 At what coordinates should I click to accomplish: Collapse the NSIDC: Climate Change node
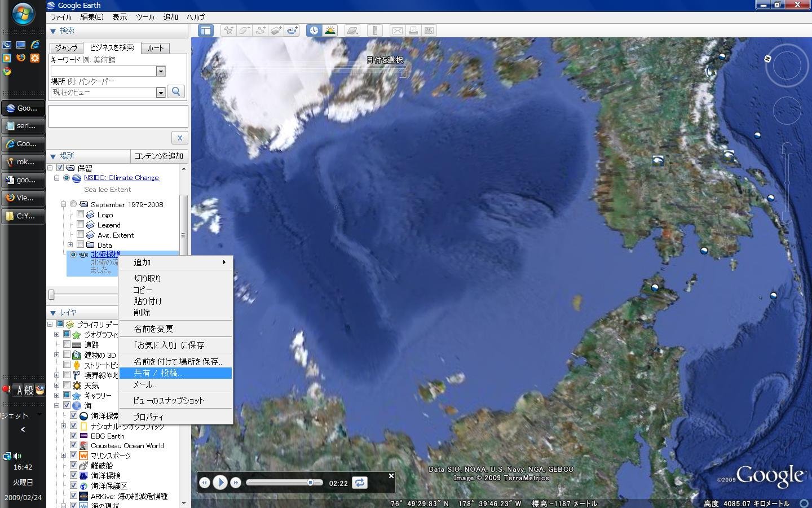pyautogui.click(x=56, y=178)
